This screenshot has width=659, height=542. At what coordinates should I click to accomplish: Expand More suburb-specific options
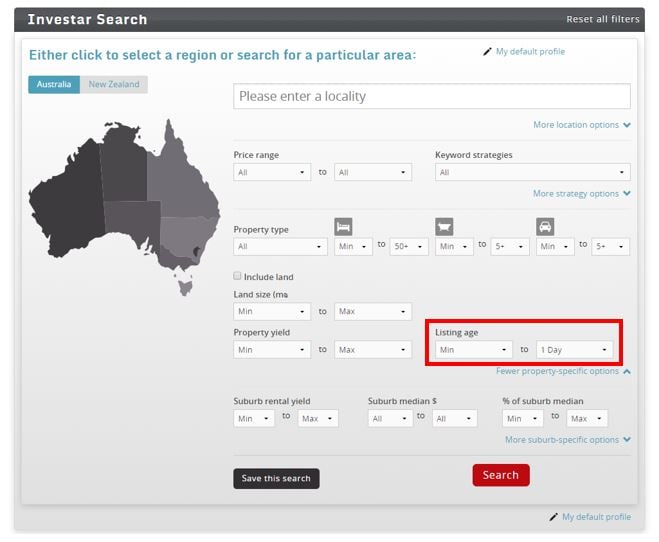click(x=562, y=439)
